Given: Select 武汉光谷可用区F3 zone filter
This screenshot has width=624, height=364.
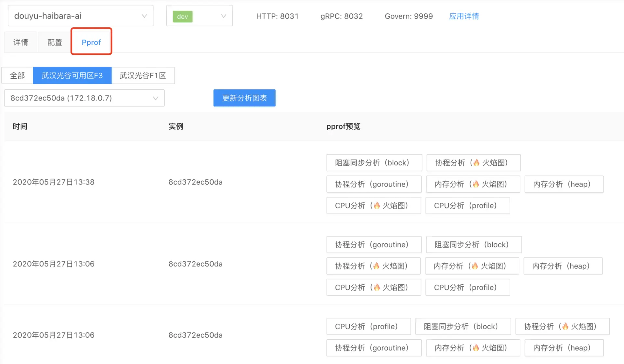Looking at the screenshot, I should [x=72, y=75].
